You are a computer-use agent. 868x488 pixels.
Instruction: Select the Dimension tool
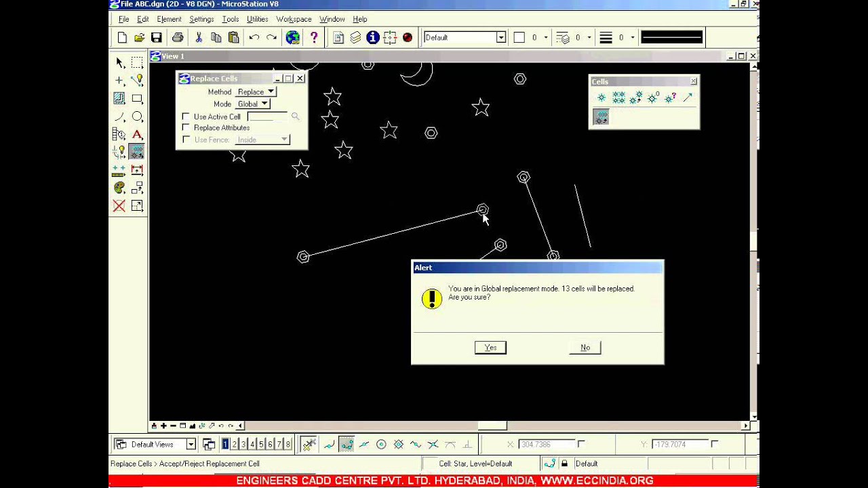[137, 169]
